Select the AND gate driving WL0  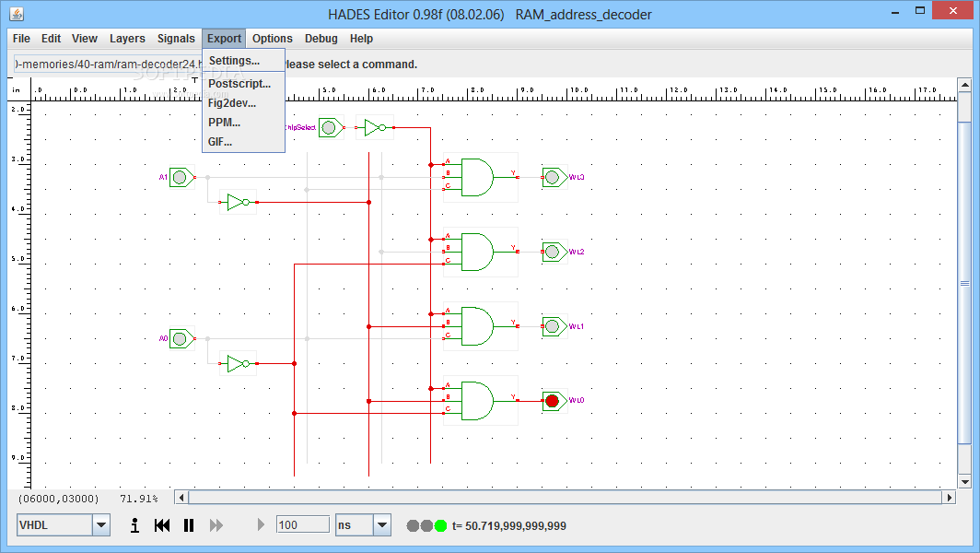coord(480,401)
